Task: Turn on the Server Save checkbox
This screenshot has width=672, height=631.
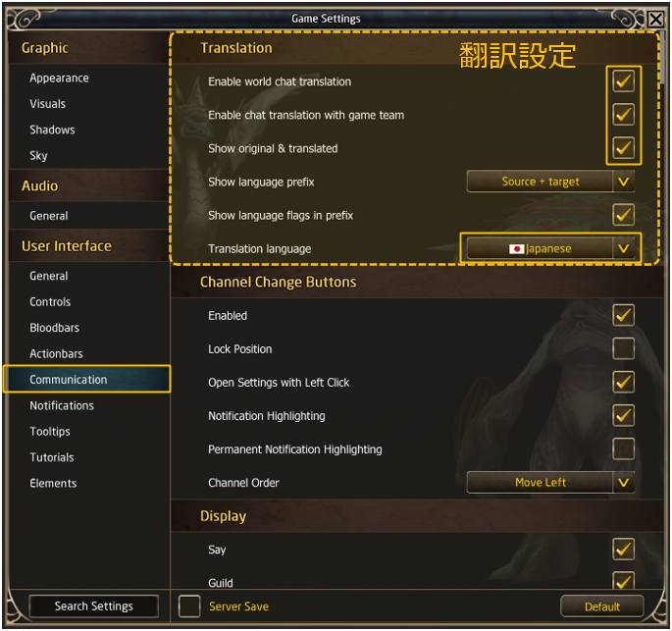Action: (190, 606)
